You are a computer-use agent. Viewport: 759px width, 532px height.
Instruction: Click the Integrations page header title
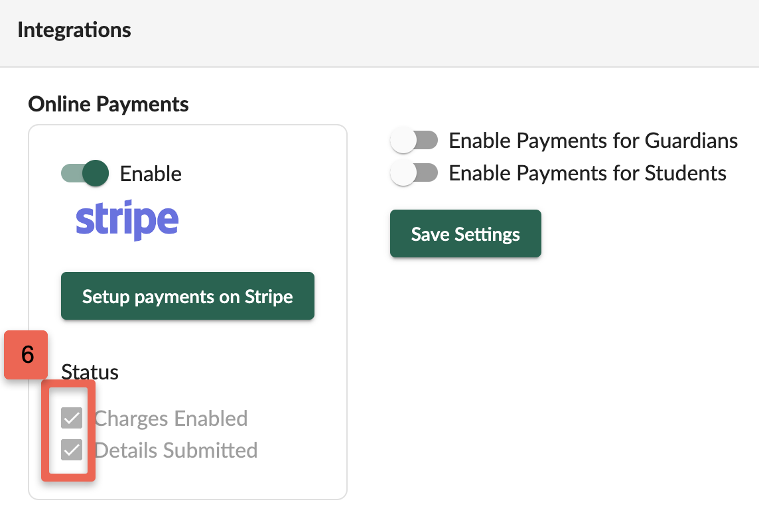coord(74,30)
